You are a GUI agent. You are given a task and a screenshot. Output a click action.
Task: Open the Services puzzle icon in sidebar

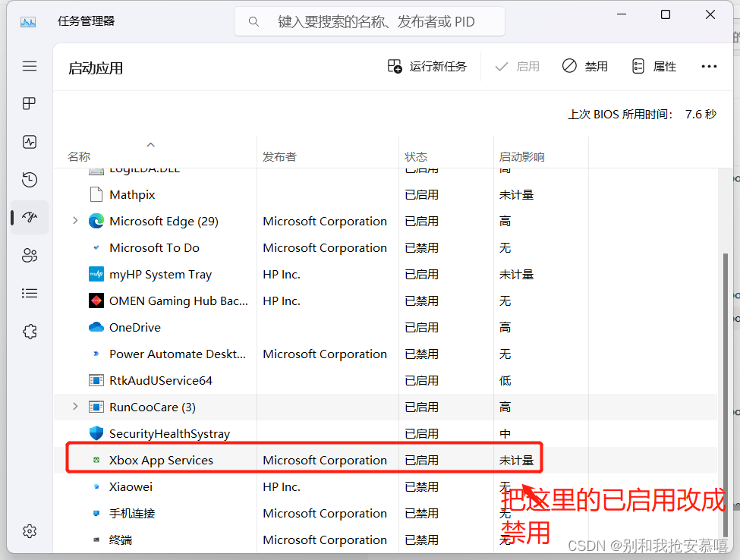(x=30, y=332)
